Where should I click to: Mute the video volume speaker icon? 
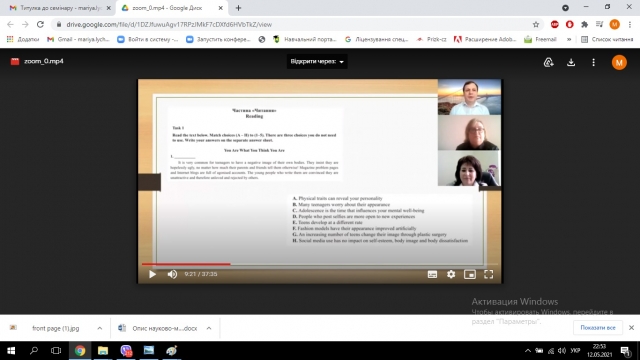point(172,274)
